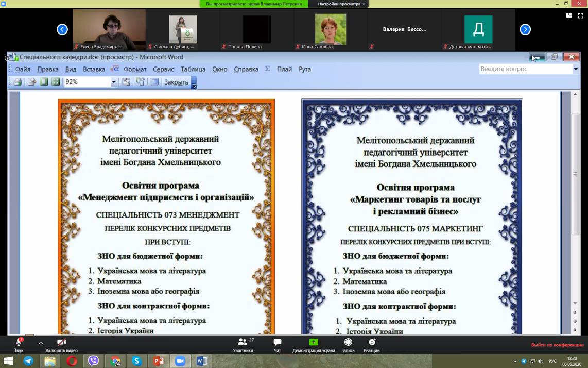Toggle Zoom full screen mode icon
The height and width of the screenshot is (368, 588).
[580, 16]
